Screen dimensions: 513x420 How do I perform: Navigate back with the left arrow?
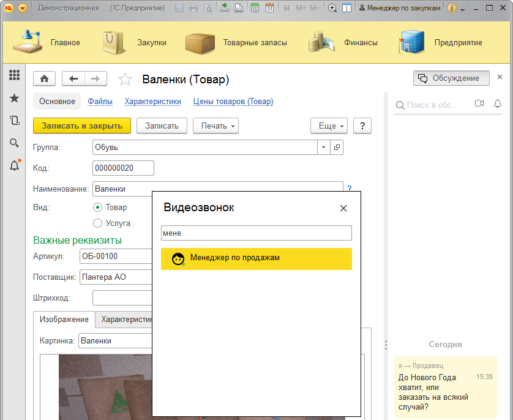(73, 78)
